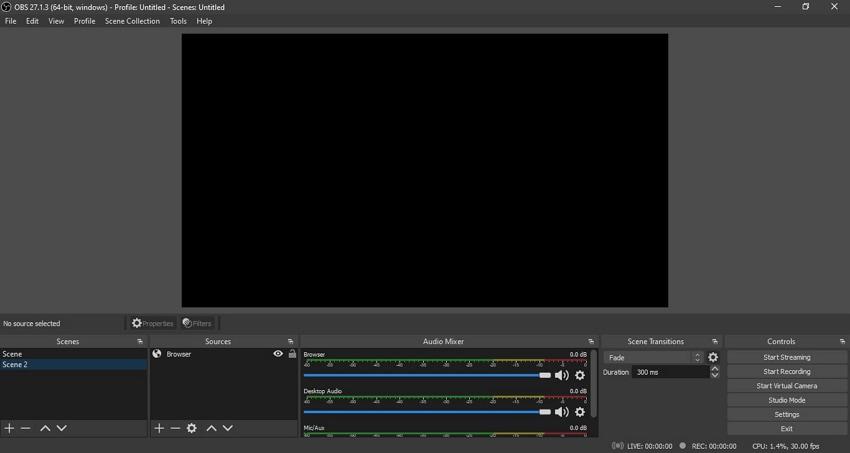Viewport: 850px width, 453px height.
Task: Increase Duration with the up stepper arrow
Action: click(x=715, y=368)
